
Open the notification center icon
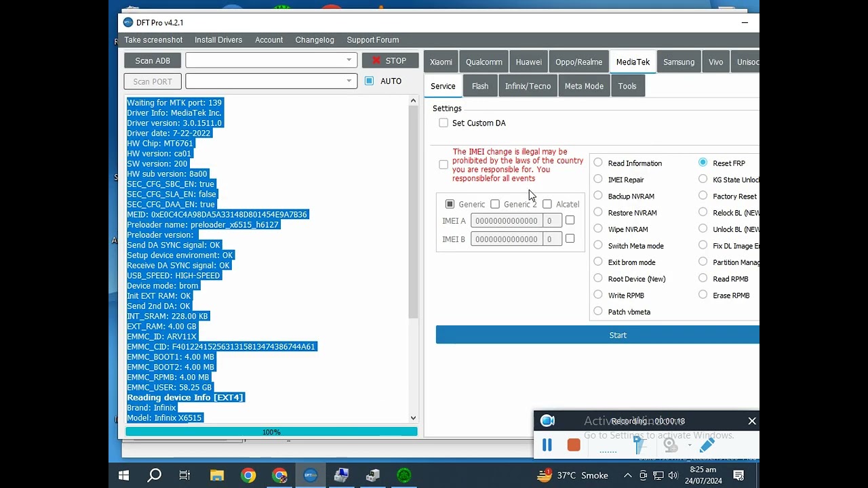738,475
